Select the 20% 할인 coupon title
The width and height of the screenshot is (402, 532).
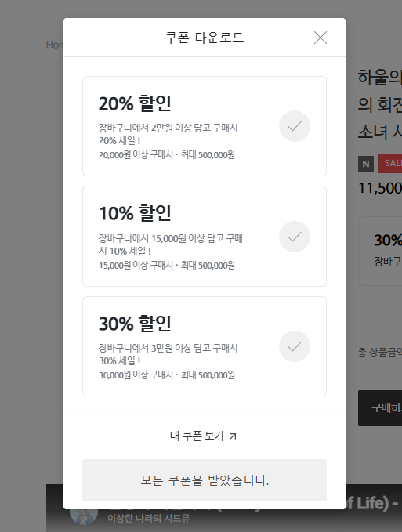point(135,103)
